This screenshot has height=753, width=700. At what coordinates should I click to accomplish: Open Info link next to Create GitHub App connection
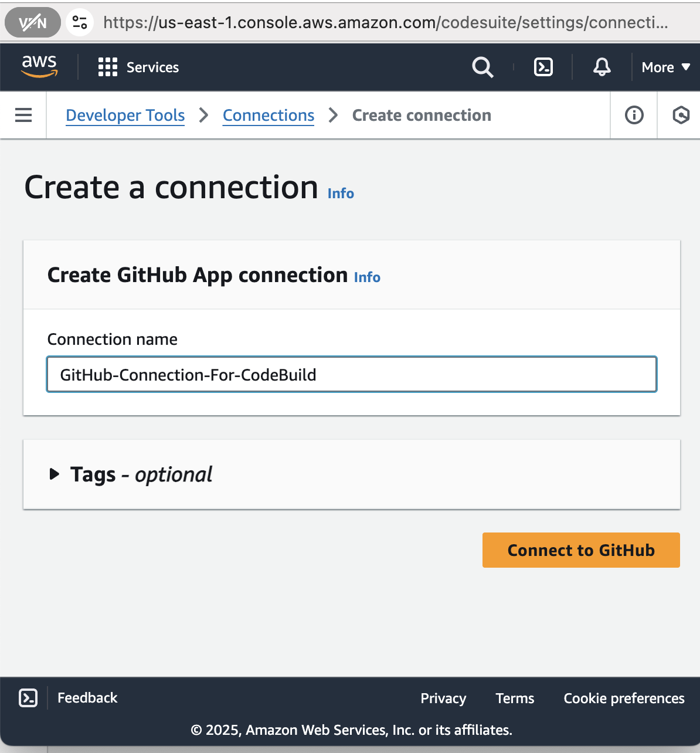(x=367, y=277)
